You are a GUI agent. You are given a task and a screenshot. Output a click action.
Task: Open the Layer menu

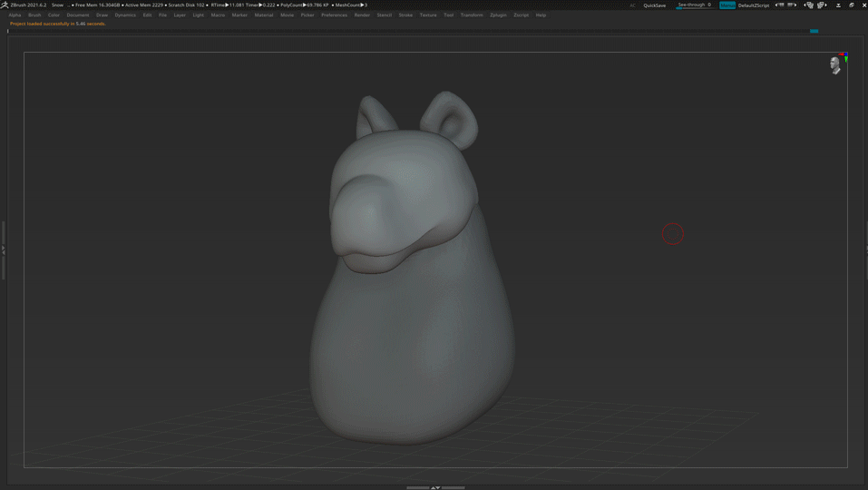click(180, 15)
